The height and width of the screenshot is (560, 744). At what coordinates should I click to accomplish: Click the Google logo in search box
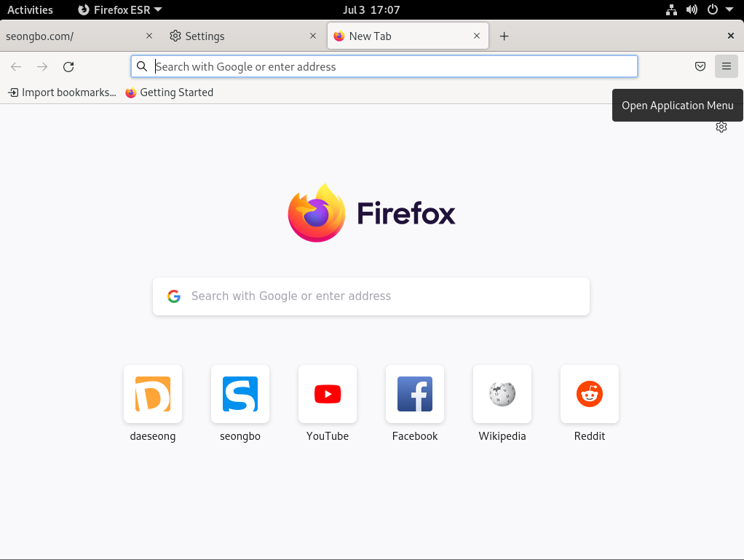point(174,296)
